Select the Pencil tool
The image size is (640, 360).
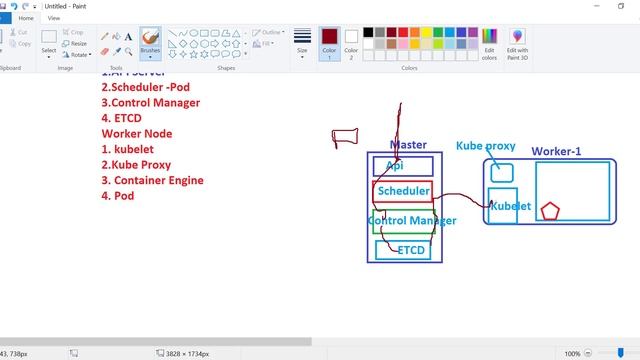(104, 37)
